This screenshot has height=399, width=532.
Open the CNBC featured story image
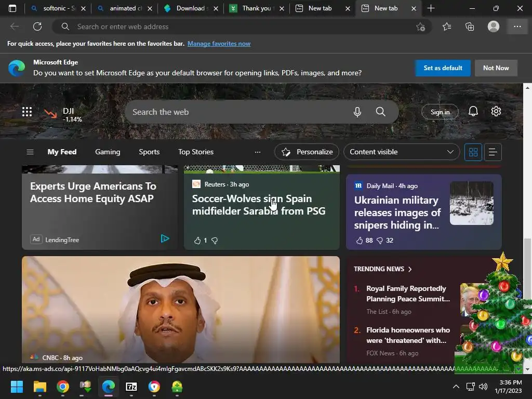click(180, 310)
